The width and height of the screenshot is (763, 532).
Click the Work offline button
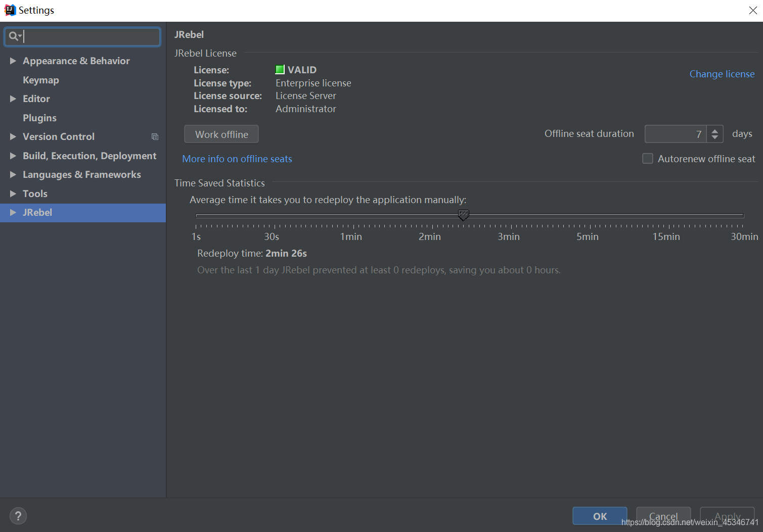coord(221,134)
